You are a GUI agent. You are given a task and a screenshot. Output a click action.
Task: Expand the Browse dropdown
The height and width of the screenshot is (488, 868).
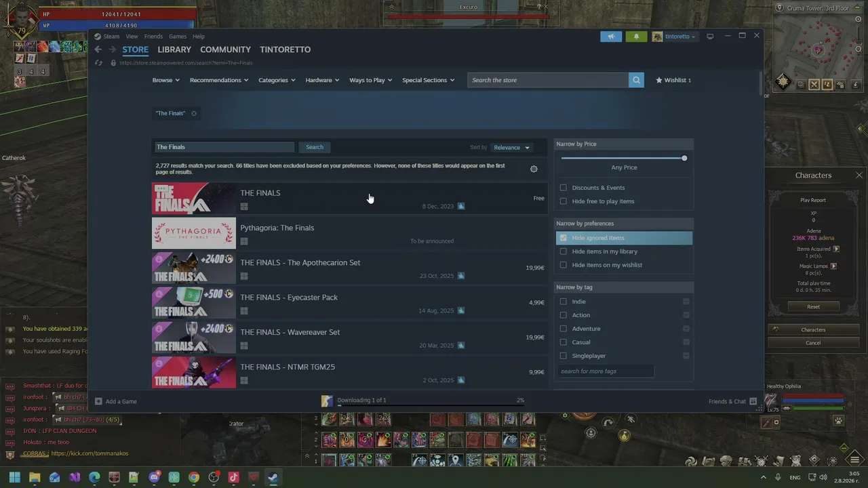165,80
